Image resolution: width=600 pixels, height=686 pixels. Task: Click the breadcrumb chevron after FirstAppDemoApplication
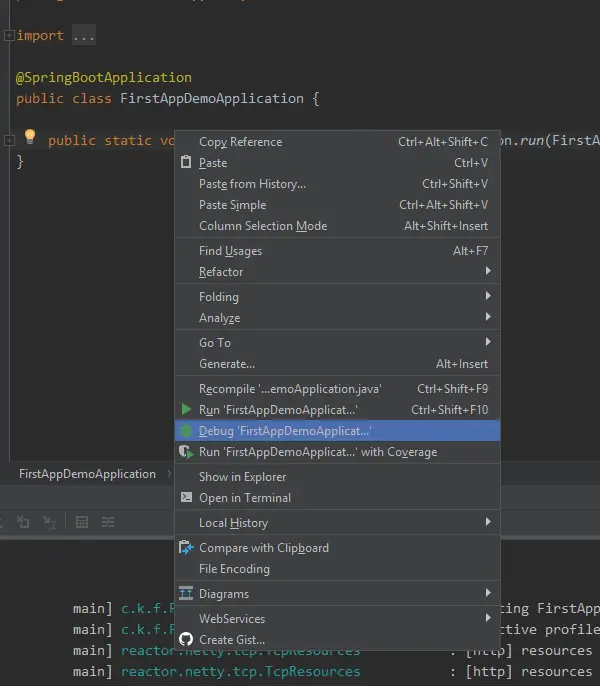click(x=169, y=474)
